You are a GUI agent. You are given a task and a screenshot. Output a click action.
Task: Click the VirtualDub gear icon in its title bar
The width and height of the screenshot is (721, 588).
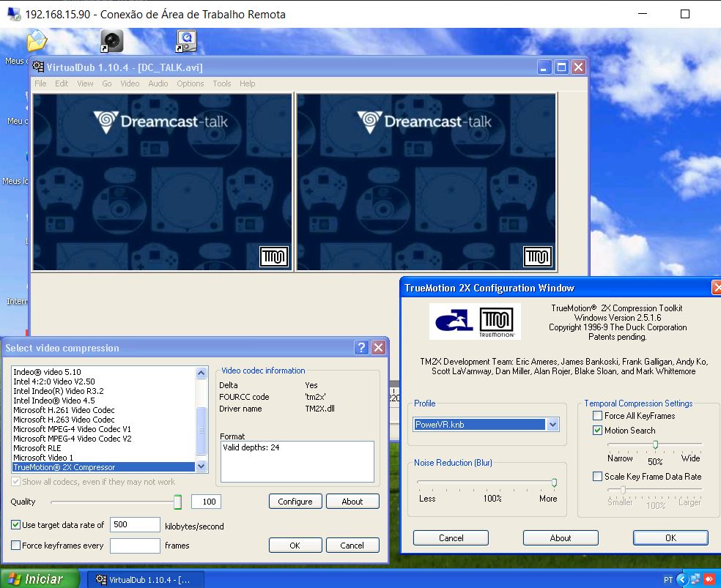pos(38,67)
